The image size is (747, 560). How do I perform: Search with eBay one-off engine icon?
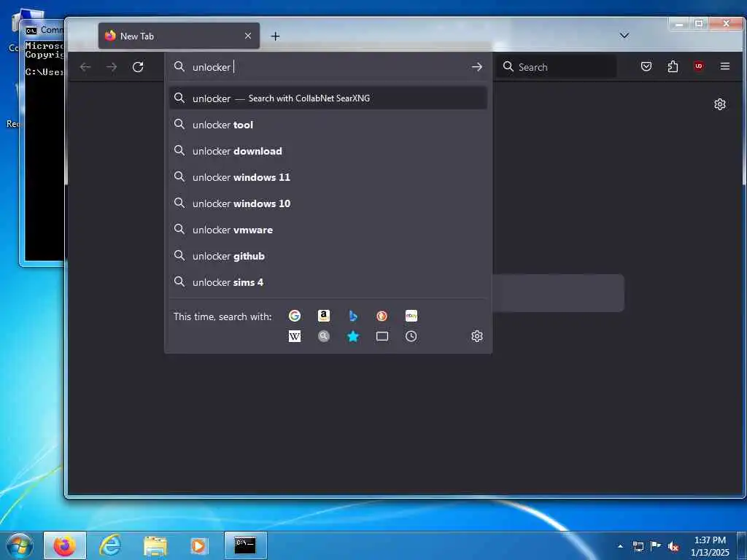tap(411, 316)
